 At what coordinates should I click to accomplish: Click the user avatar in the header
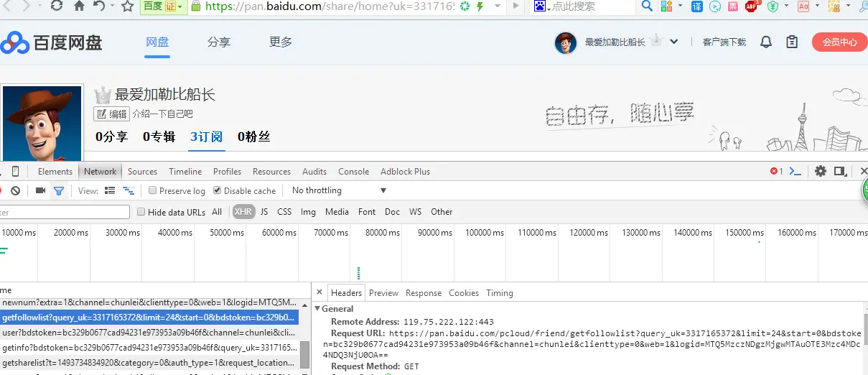click(x=566, y=42)
